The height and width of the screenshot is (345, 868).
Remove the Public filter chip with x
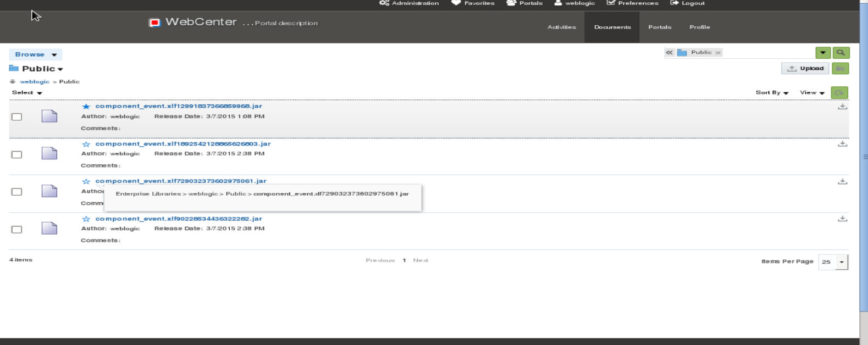coord(718,53)
